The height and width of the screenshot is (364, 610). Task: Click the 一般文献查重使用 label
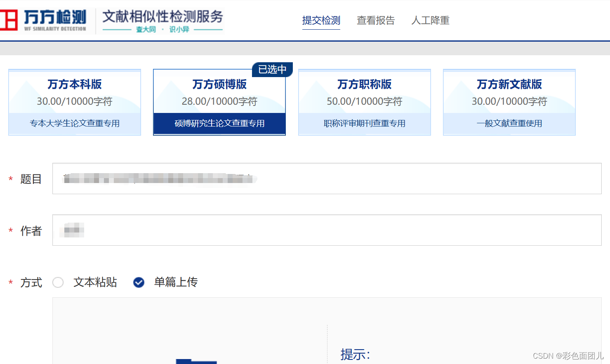pos(509,123)
